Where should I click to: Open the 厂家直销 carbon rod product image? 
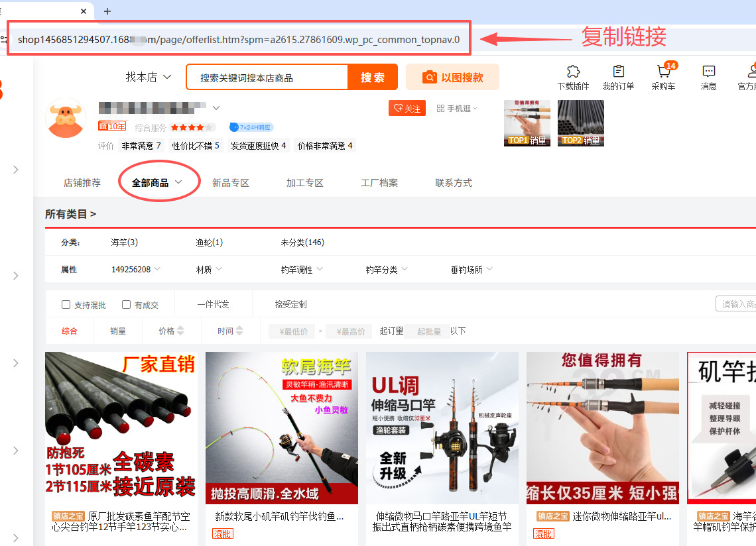click(121, 428)
